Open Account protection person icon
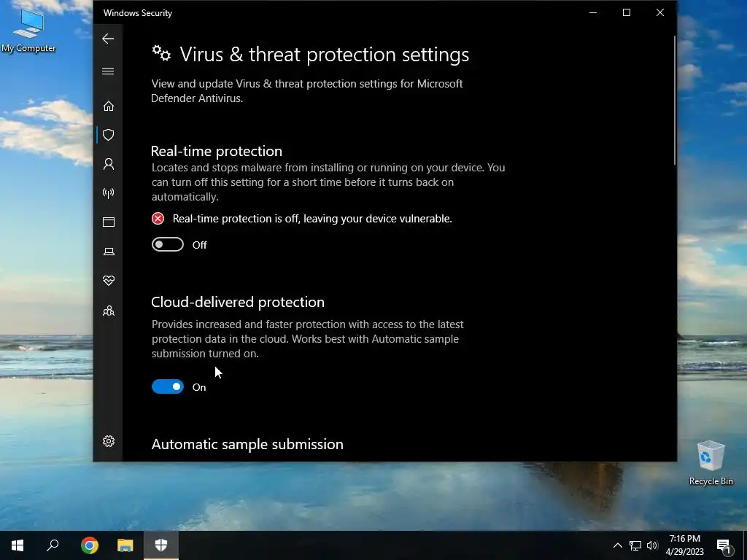Screen dimensions: 747x560 pyautogui.click(x=109, y=164)
